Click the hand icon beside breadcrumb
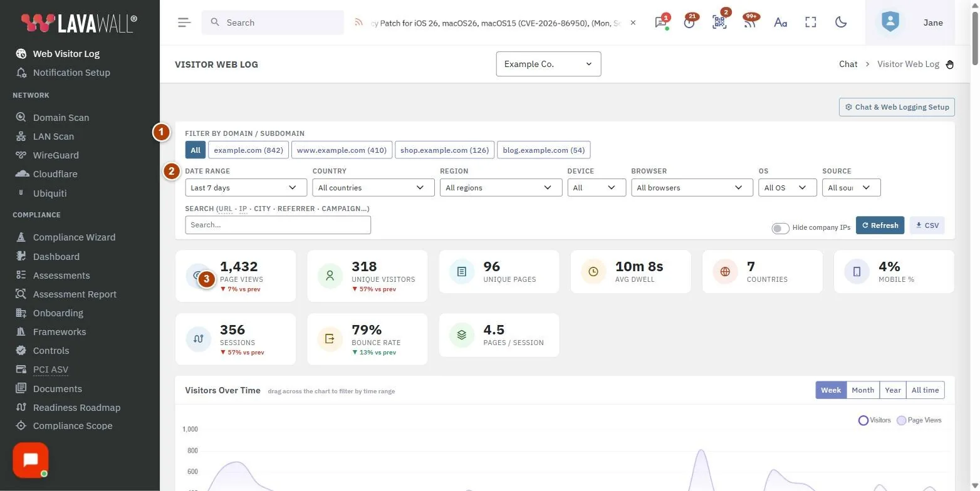Image resolution: width=980 pixels, height=491 pixels. (x=950, y=64)
